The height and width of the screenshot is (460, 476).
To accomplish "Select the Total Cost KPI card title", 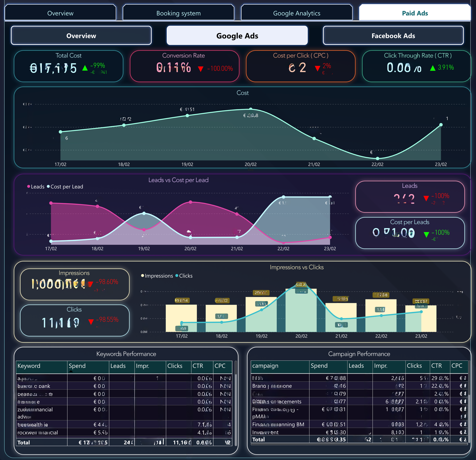I will [x=68, y=55].
